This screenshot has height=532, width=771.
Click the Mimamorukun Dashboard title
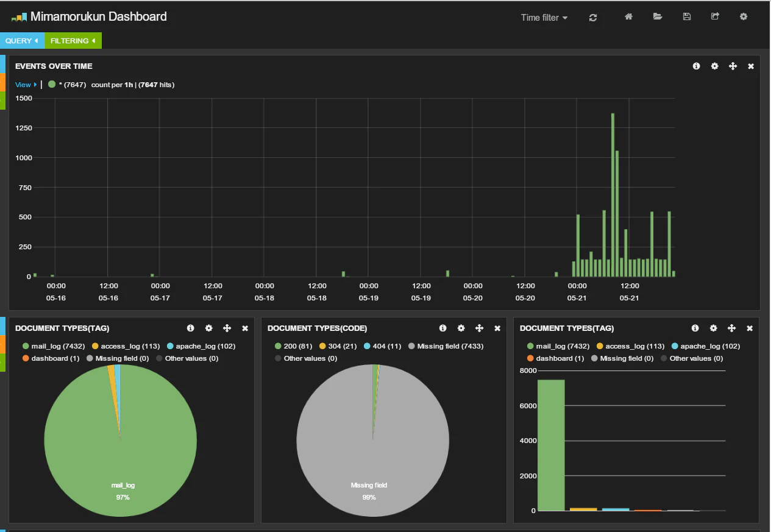pos(99,17)
